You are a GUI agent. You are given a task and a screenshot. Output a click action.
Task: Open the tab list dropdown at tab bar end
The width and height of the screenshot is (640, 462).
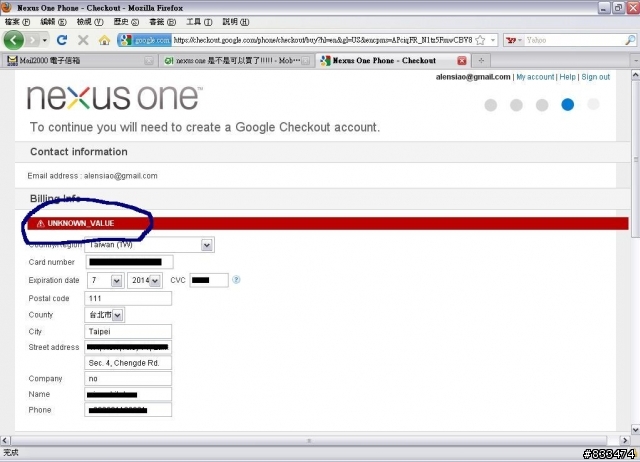coord(636,61)
